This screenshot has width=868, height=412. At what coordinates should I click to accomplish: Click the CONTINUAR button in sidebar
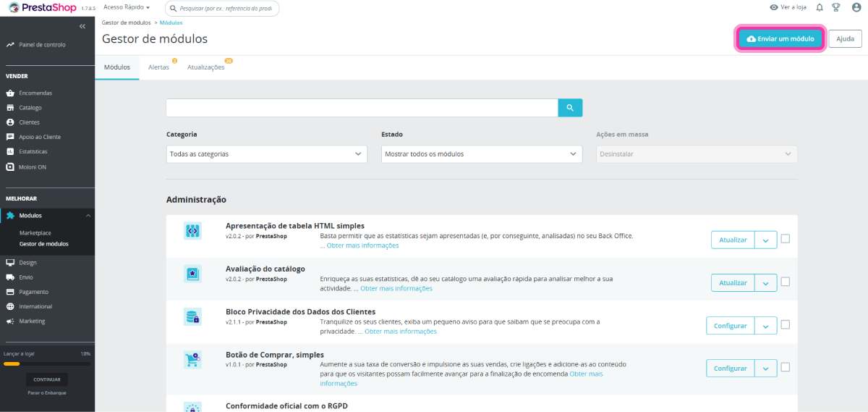click(47, 379)
